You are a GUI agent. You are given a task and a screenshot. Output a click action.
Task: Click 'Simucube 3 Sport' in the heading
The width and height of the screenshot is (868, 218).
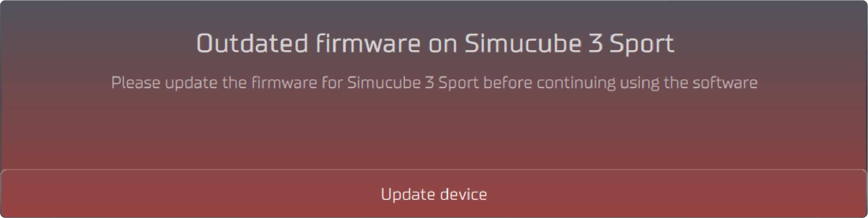pos(569,43)
